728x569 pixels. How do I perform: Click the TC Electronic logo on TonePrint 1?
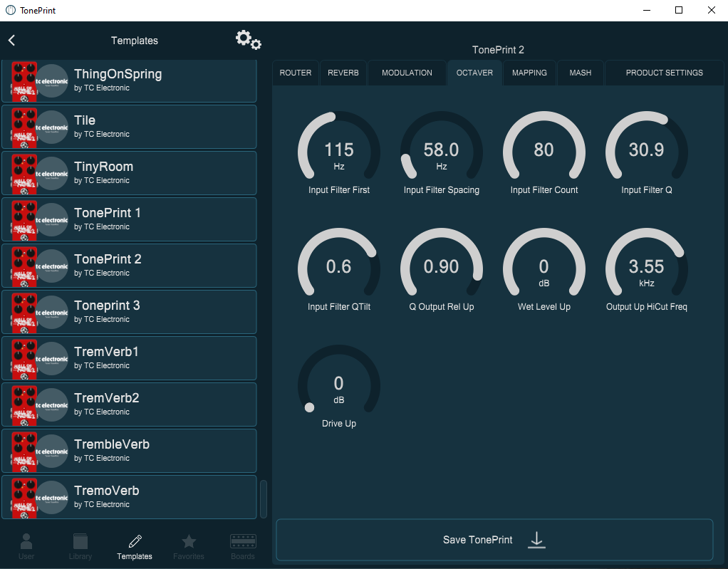[x=52, y=220]
